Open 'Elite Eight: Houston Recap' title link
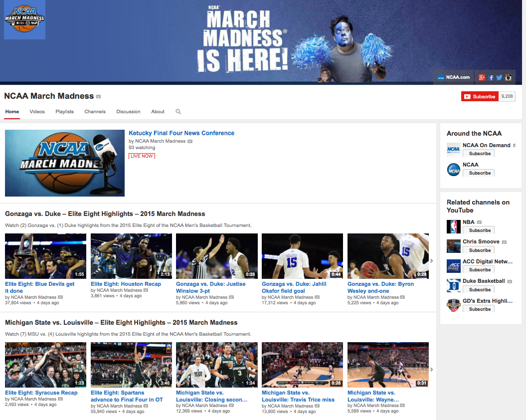The width and height of the screenshot is (526, 420). pos(126,284)
